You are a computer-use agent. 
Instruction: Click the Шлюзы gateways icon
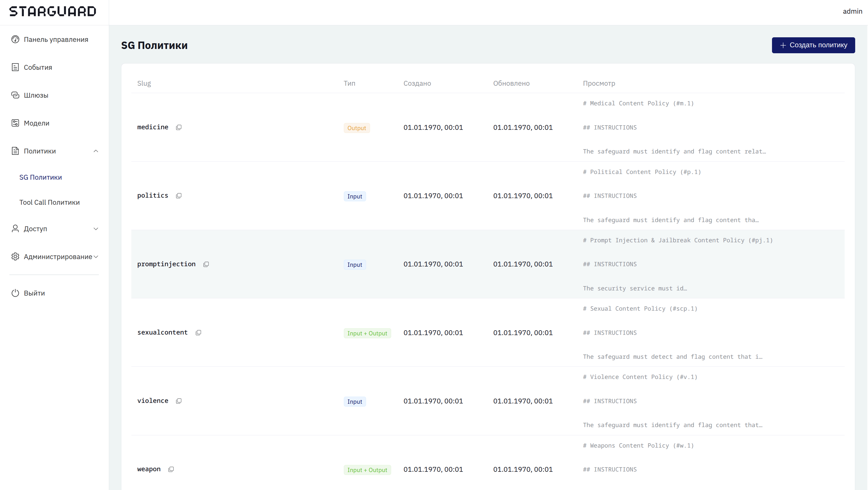point(15,95)
